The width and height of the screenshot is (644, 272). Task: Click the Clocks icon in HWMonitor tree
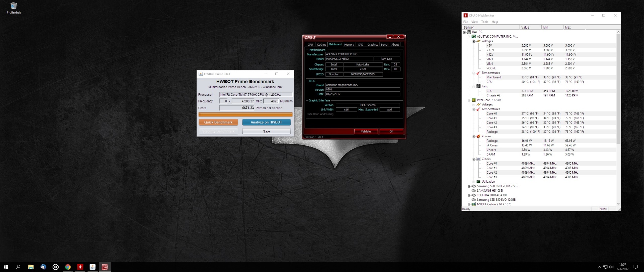pos(478,159)
